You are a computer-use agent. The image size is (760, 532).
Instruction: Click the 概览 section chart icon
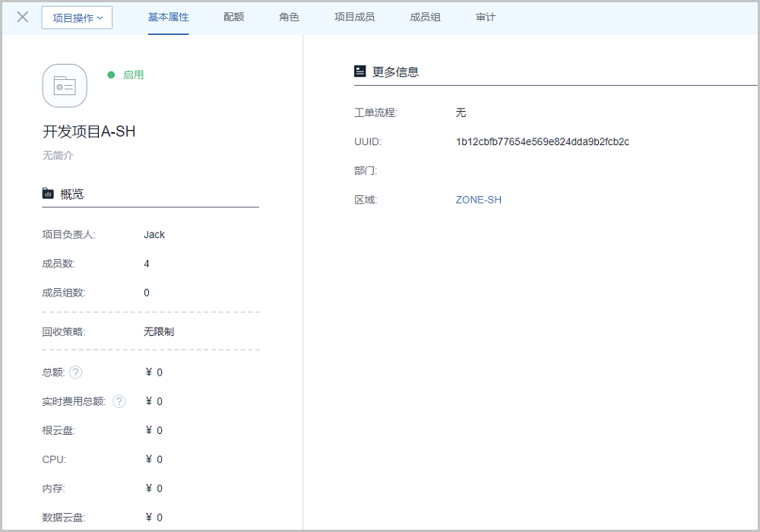point(49,194)
